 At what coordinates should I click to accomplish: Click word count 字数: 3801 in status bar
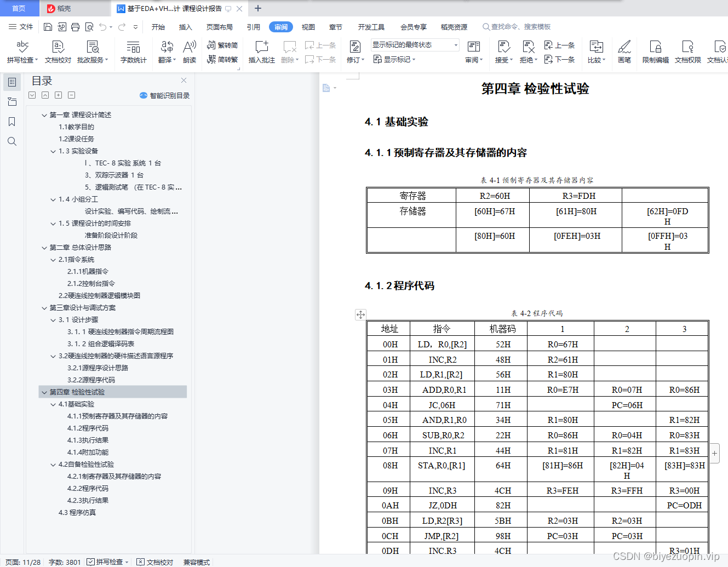(65, 562)
